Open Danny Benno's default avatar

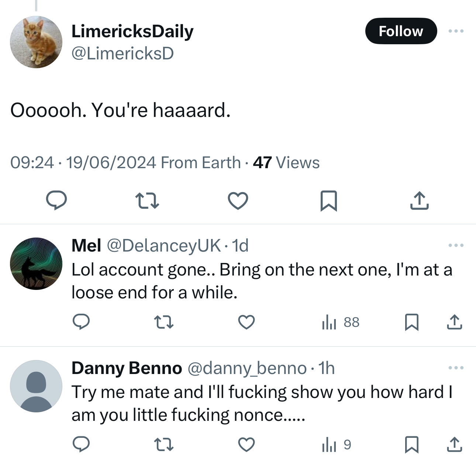click(36, 386)
